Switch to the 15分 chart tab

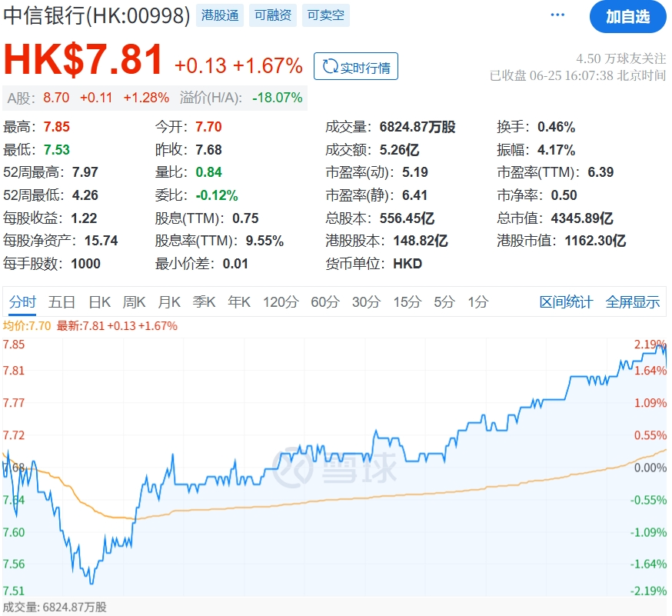(408, 302)
